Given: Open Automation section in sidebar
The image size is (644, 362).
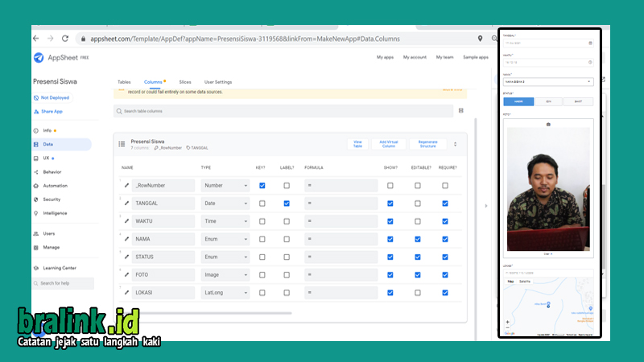Looking at the screenshot, I should click(55, 186).
